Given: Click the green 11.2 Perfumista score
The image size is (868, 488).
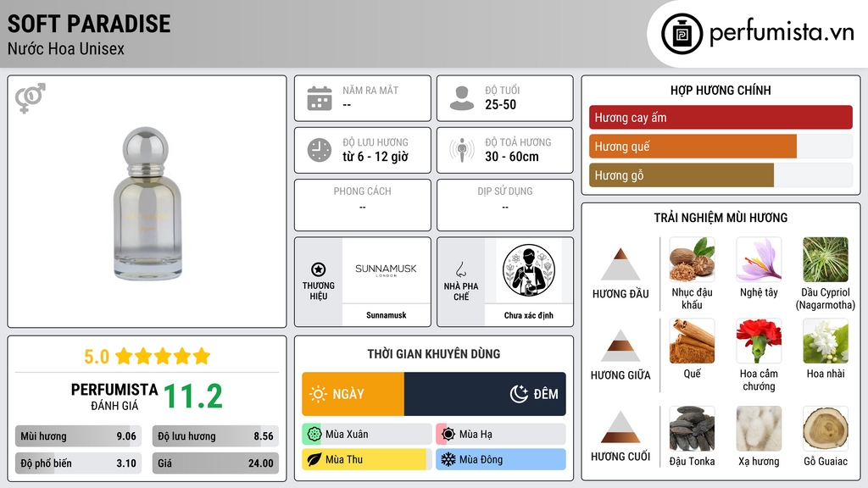Looking at the screenshot, I should click(x=192, y=396).
